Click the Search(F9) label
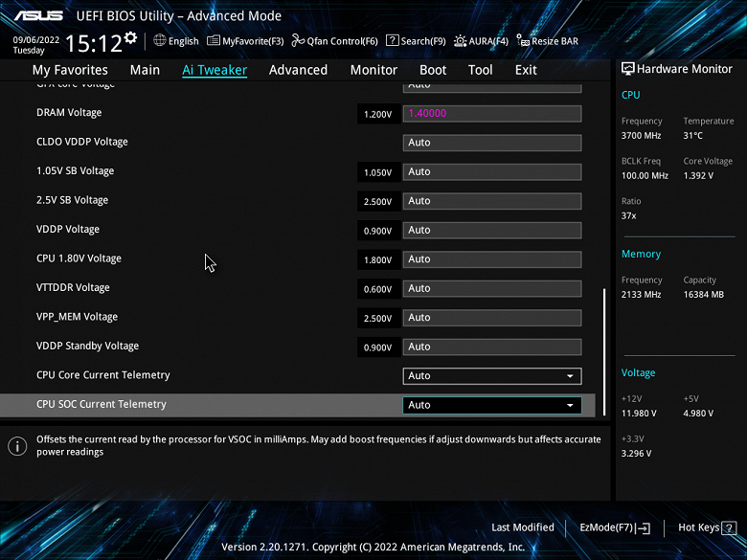The width and height of the screenshot is (747, 560). click(423, 41)
